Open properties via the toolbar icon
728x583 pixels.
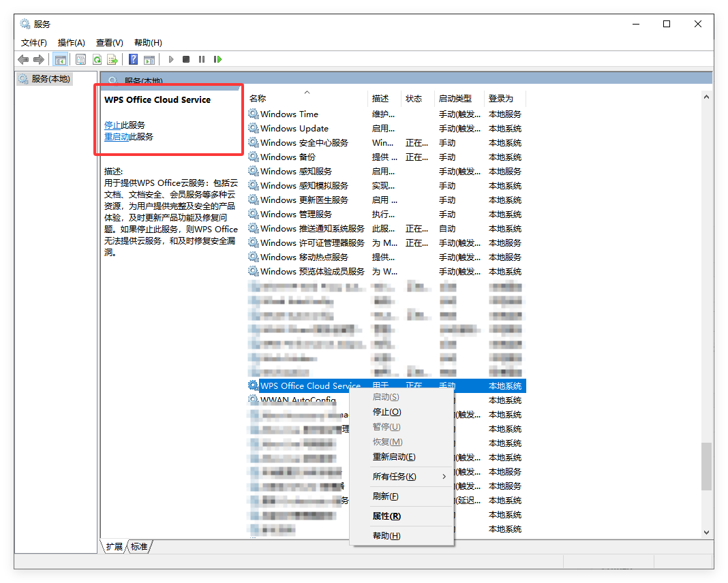80,59
